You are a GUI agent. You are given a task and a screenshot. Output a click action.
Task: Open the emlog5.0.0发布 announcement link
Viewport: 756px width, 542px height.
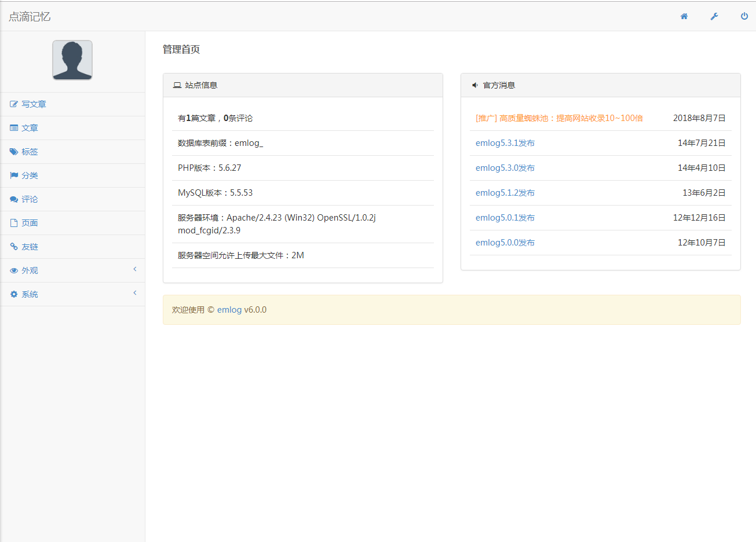point(505,243)
